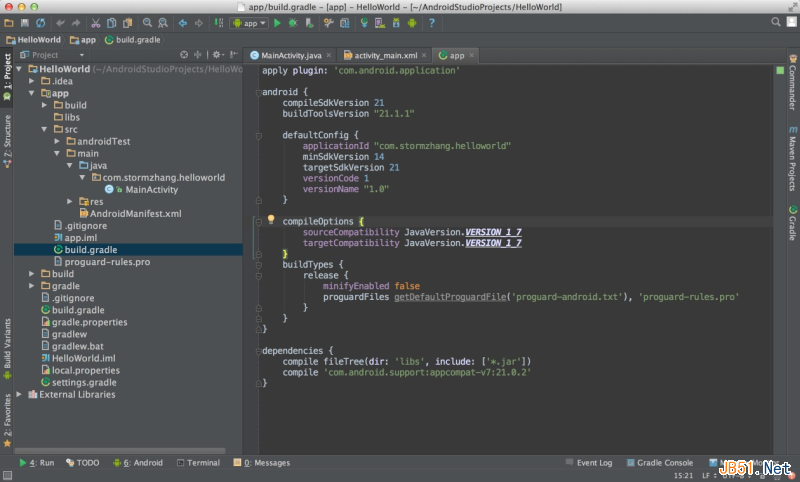Click the Find magnifier icon in toolbar
800x482 pixels.
coord(147,22)
